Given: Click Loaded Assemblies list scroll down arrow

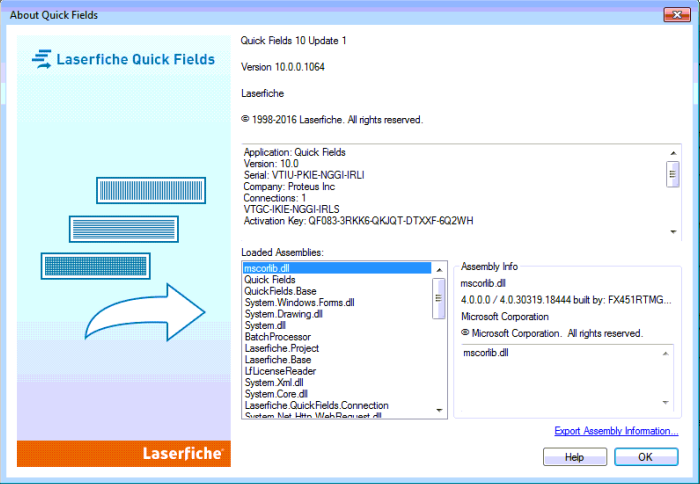Looking at the screenshot, I should pos(439,410).
